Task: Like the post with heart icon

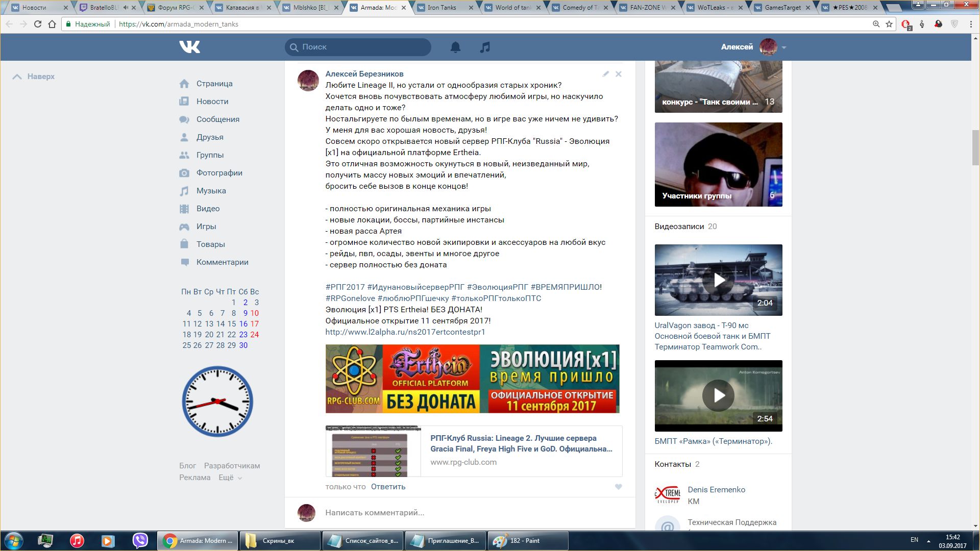Action: click(x=618, y=487)
